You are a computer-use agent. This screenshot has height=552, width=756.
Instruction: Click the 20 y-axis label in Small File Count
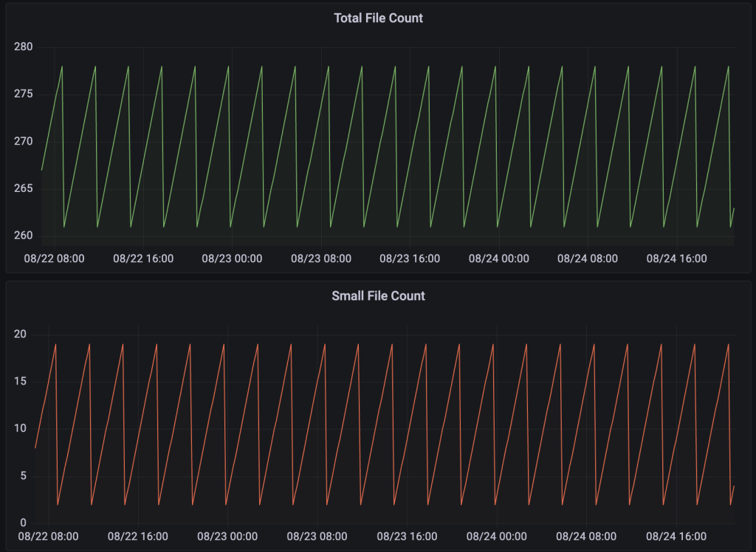coord(20,334)
